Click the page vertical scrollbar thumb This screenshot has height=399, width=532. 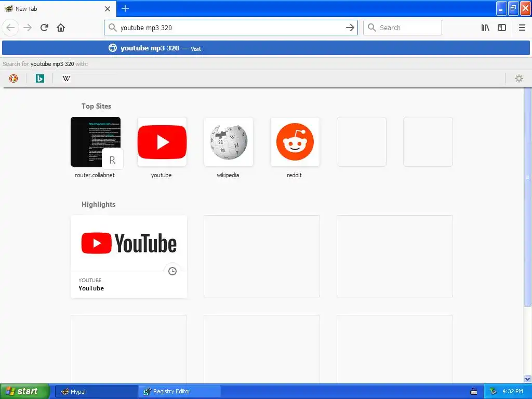coord(528,197)
